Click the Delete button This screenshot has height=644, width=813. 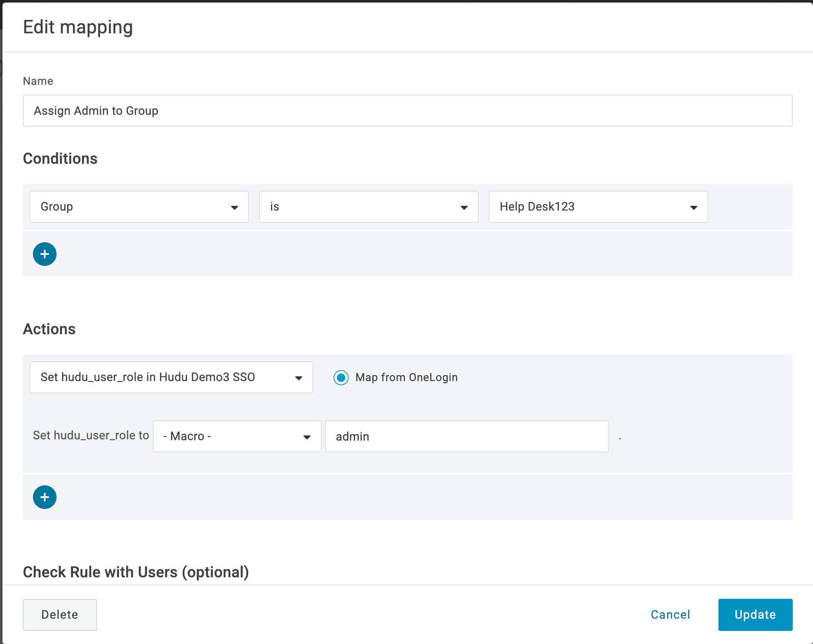[60, 615]
